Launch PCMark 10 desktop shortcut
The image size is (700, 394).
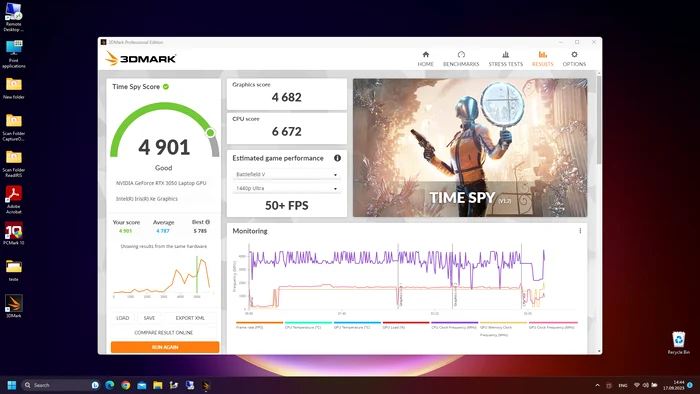click(x=14, y=234)
